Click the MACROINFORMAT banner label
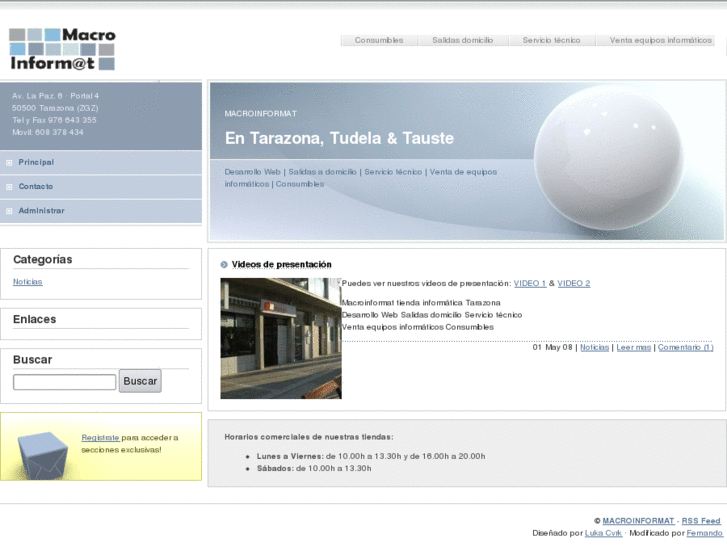The width and height of the screenshot is (727, 545). pos(261,114)
